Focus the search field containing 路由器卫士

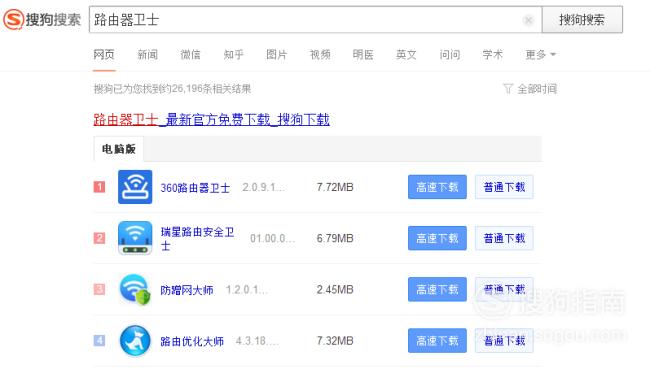(x=315, y=19)
